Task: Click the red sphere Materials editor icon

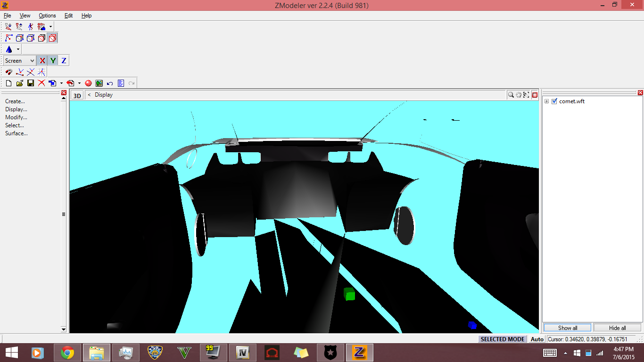Action: (88, 83)
